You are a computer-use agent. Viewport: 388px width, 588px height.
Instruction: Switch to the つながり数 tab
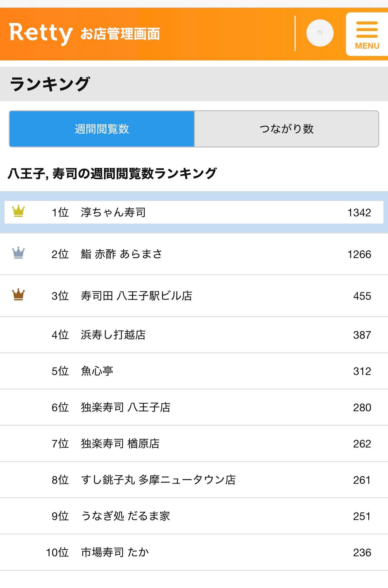(286, 129)
